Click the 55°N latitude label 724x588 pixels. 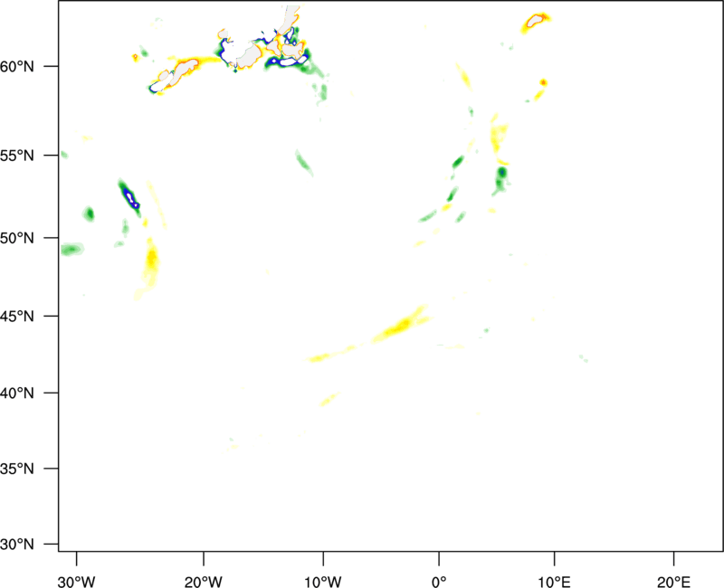[x=17, y=155]
